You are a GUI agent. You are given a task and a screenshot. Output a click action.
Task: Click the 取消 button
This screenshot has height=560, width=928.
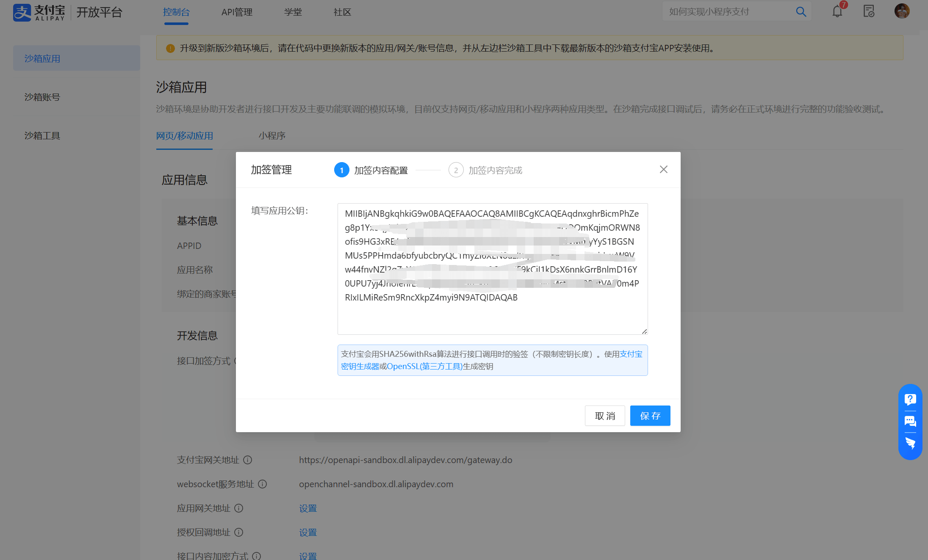pos(604,416)
